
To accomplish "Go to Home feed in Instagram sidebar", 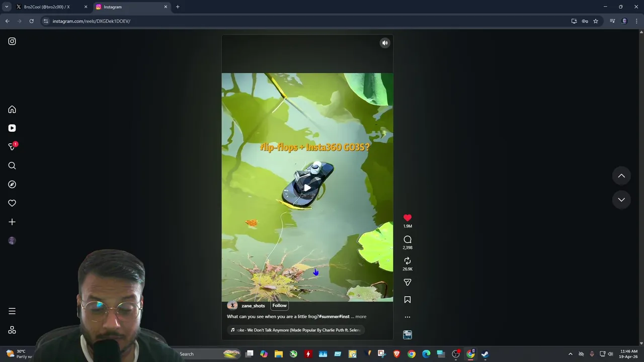I will tap(12, 110).
